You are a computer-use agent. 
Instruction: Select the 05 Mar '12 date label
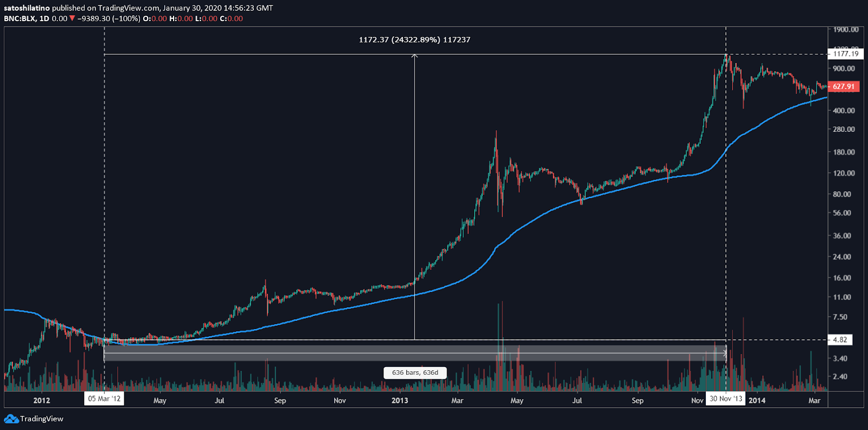(x=104, y=399)
